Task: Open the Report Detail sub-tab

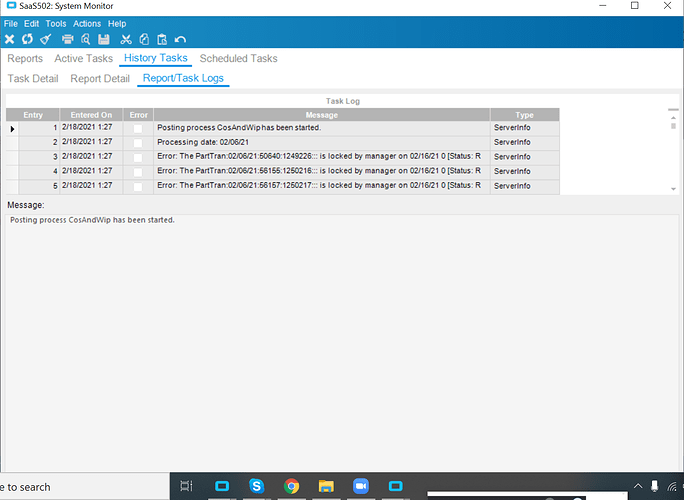Action: 100,79
